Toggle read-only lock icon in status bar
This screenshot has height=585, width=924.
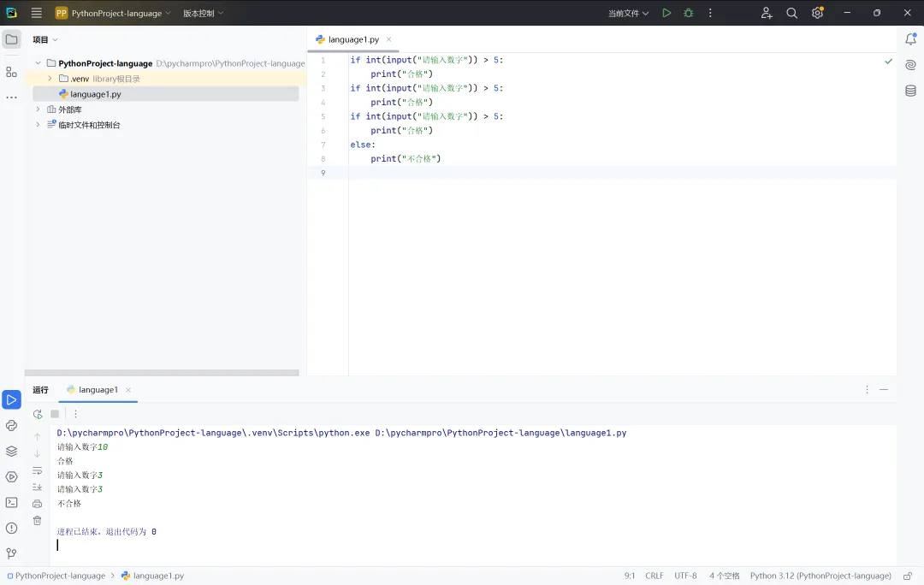(x=908, y=576)
